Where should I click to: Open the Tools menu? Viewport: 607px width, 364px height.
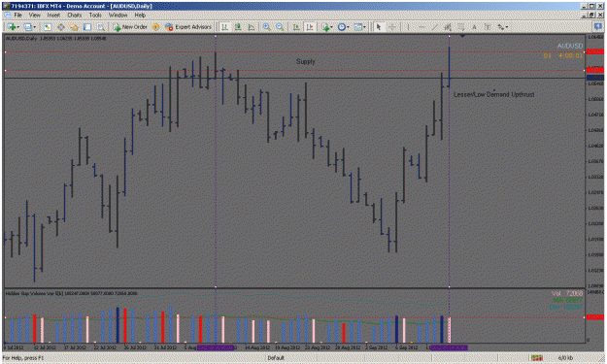coord(95,16)
